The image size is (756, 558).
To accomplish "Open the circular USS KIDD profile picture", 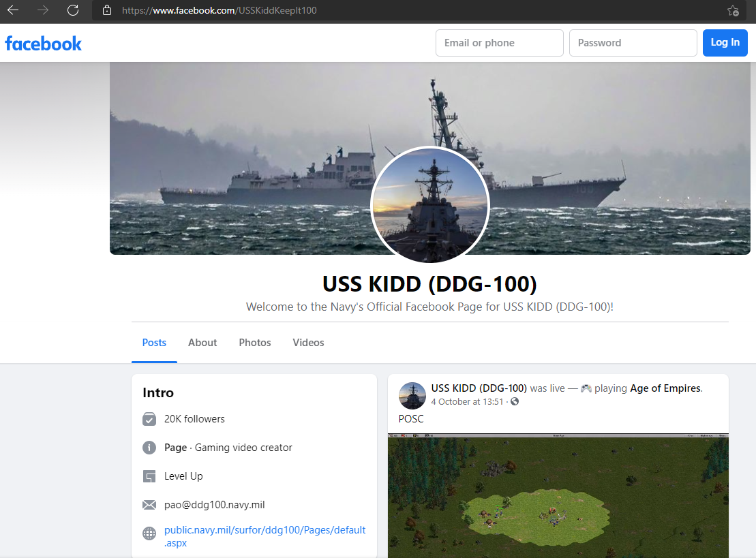I will tap(429, 204).
